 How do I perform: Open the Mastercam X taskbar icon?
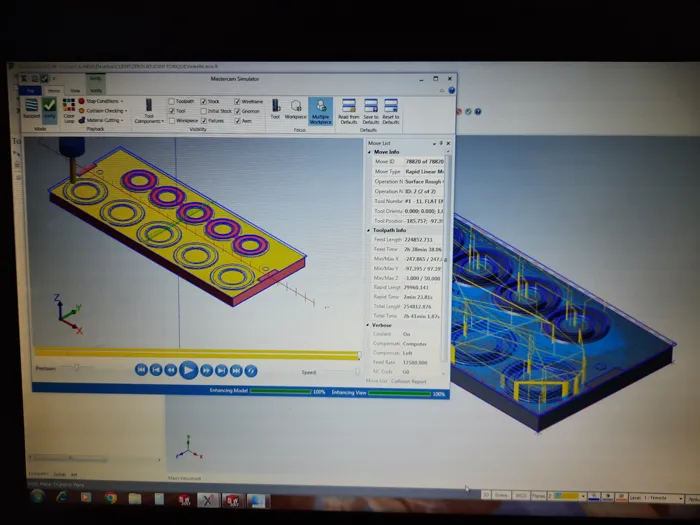(x=208, y=501)
